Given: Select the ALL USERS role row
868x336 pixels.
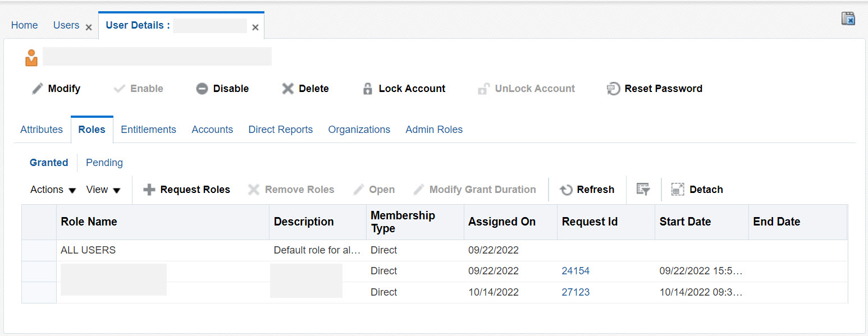Looking at the screenshot, I should click(x=88, y=250).
